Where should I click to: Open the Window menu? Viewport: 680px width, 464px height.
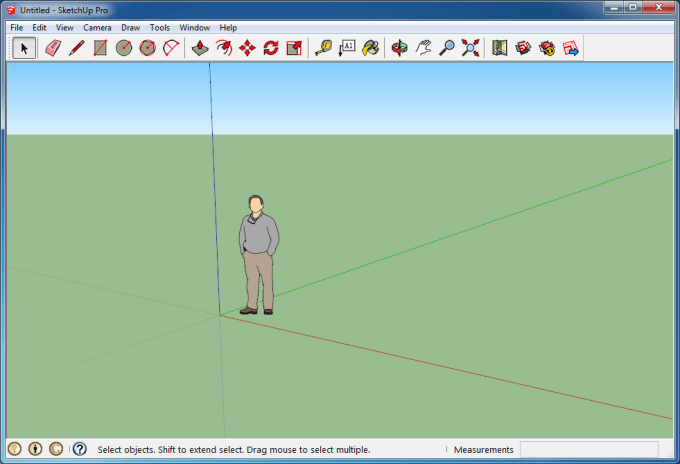click(x=195, y=28)
